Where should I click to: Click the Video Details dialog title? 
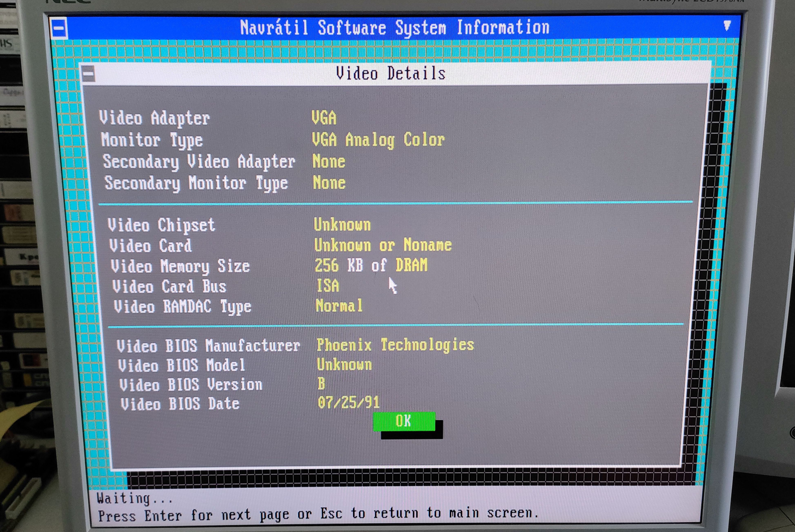[x=391, y=73]
